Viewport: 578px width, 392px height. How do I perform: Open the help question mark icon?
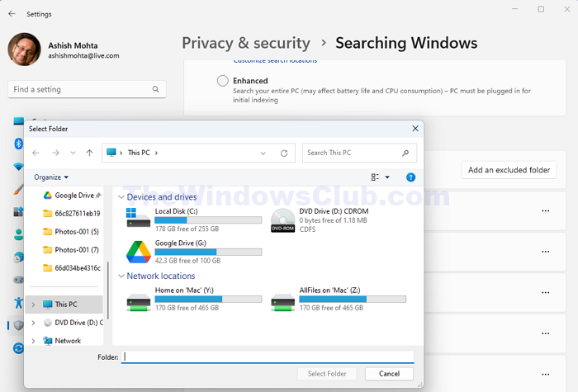410,177
